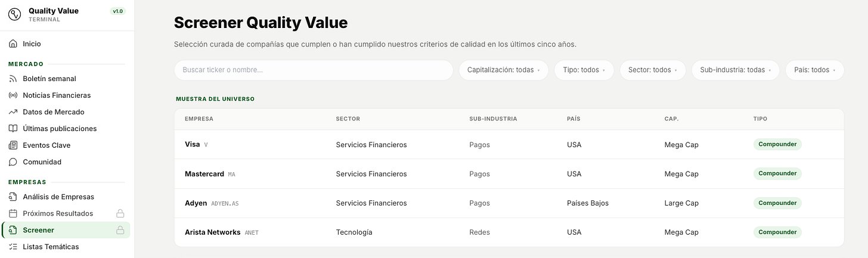Expand the Sector: todos filter

tap(652, 70)
